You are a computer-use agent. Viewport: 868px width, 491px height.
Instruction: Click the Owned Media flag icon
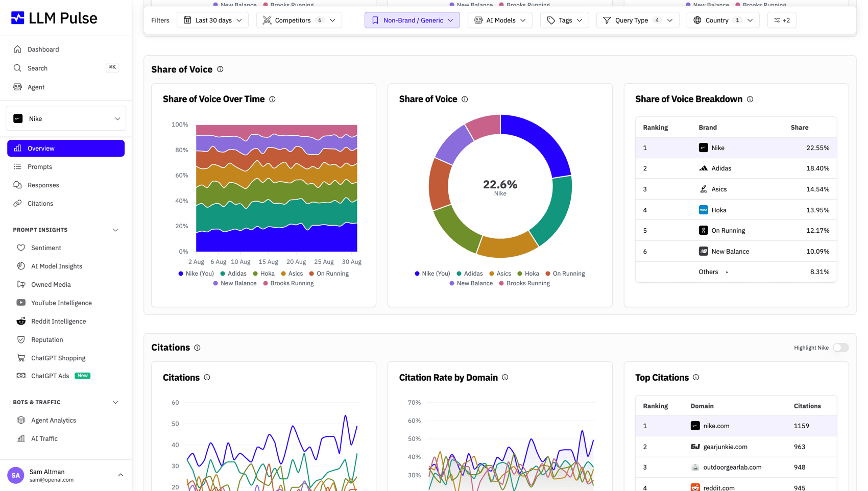click(21, 285)
